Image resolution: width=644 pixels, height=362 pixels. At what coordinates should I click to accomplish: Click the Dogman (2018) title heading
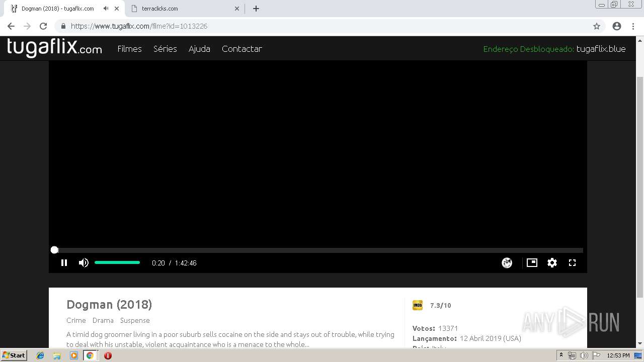coord(109,305)
